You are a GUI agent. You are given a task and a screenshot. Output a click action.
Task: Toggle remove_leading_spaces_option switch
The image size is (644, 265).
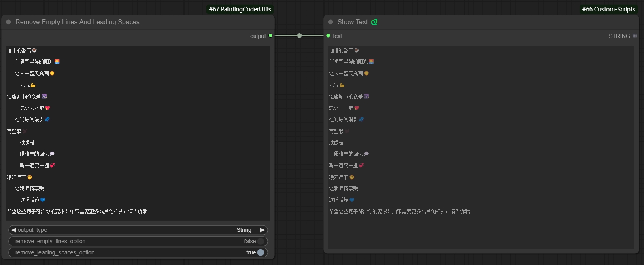coord(261,252)
